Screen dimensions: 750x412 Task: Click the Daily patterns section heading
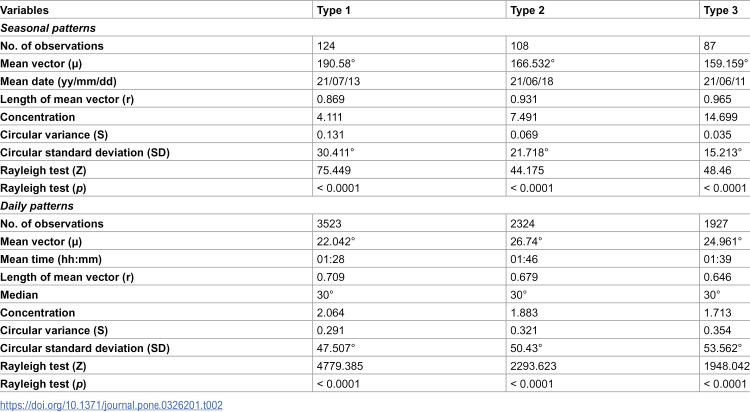click(37, 206)
